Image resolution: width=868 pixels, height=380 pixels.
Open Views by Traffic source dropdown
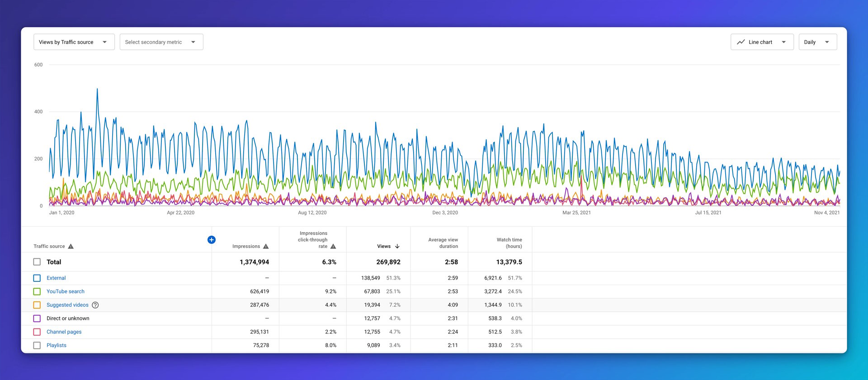74,42
